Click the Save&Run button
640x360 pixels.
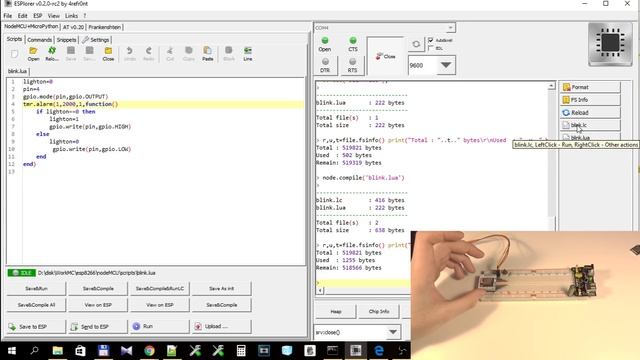(36, 289)
